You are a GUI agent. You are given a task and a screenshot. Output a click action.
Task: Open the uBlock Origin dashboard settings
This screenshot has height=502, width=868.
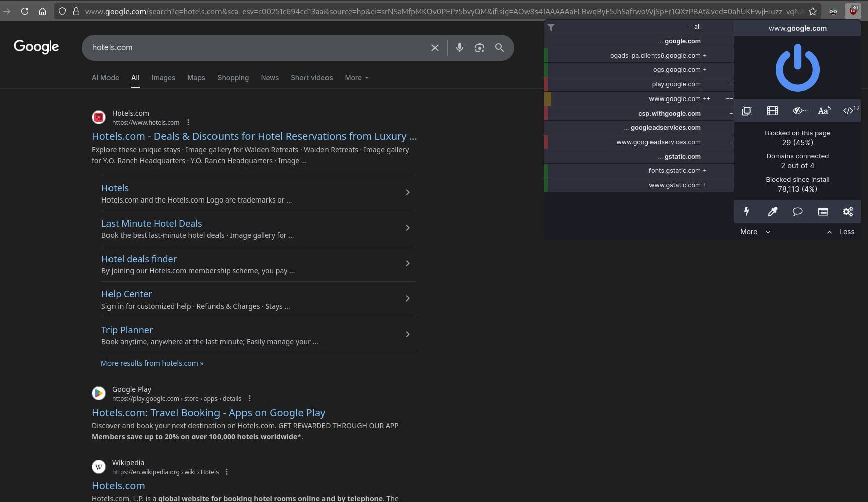[848, 212]
